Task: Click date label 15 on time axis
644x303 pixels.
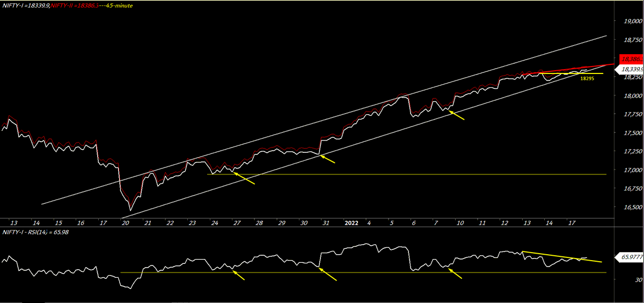Action: 57,222
